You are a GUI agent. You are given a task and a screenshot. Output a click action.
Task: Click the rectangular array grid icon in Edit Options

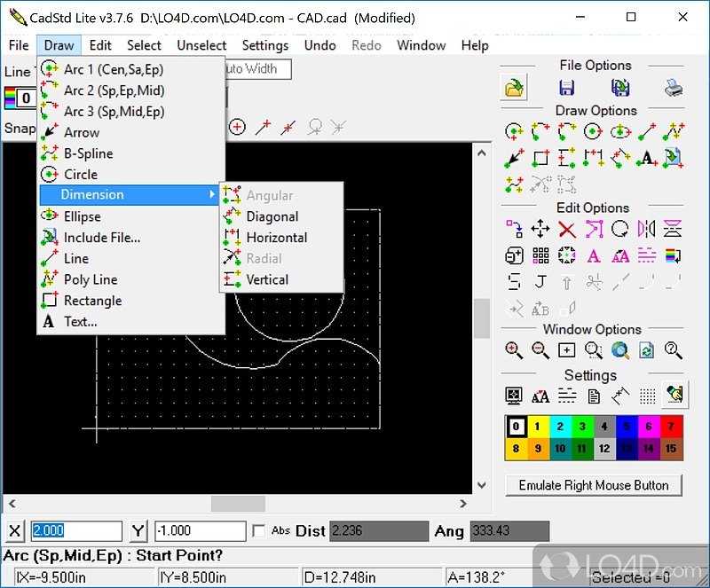[x=540, y=255]
